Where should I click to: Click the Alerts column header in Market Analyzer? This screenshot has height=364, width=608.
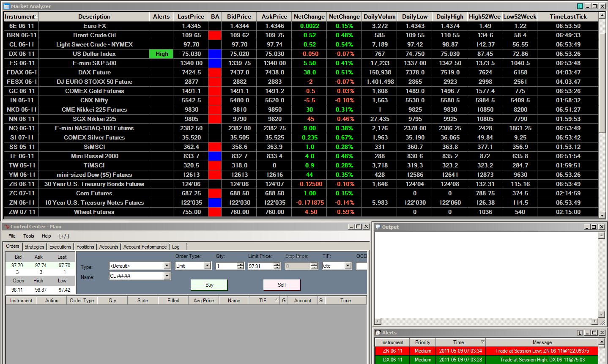pos(161,16)
